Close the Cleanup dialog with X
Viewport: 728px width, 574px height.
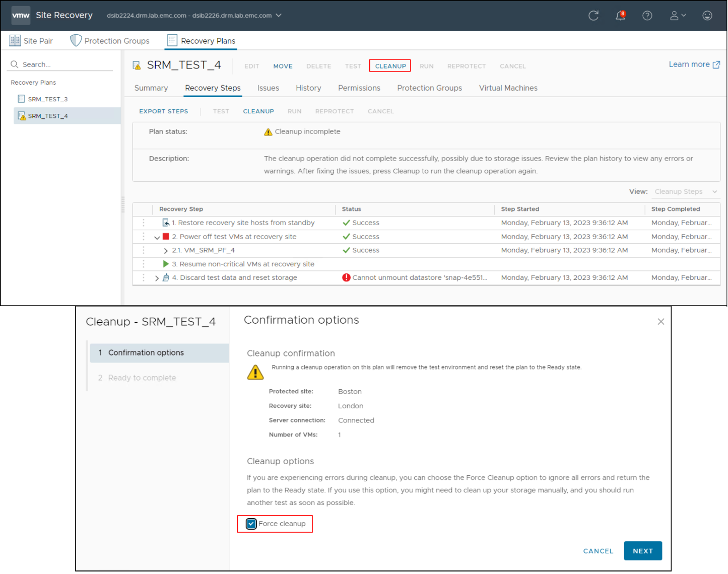coord(661,322)
